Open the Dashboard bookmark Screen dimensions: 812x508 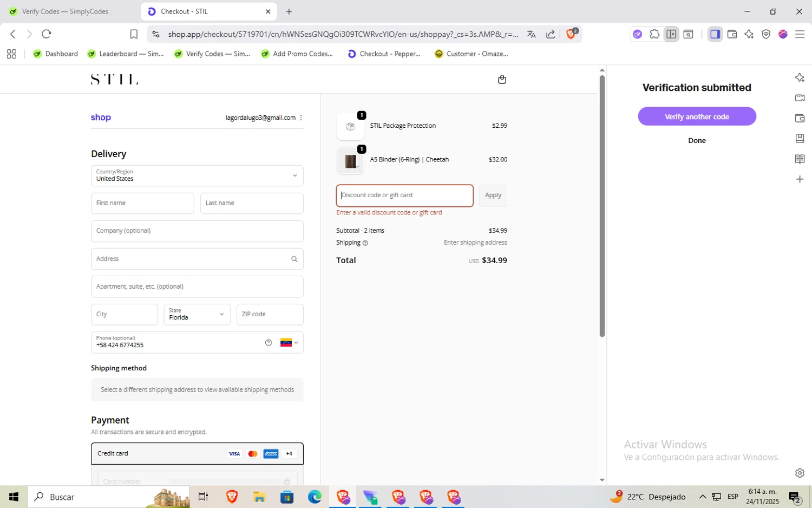click(56, 54)
